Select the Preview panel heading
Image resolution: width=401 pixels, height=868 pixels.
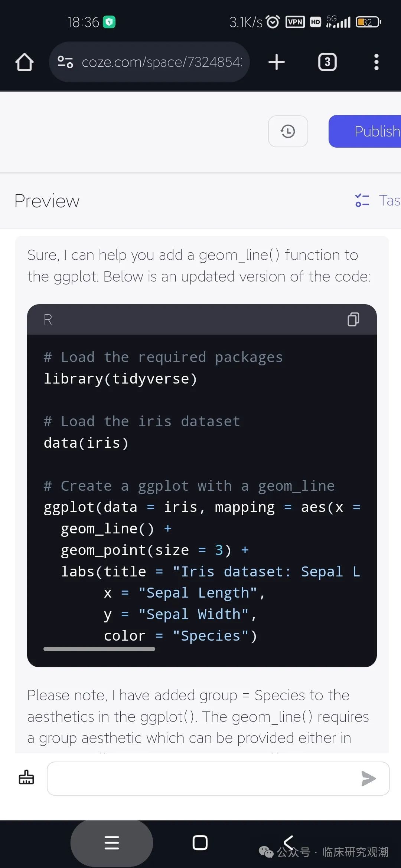pos(47,201)
